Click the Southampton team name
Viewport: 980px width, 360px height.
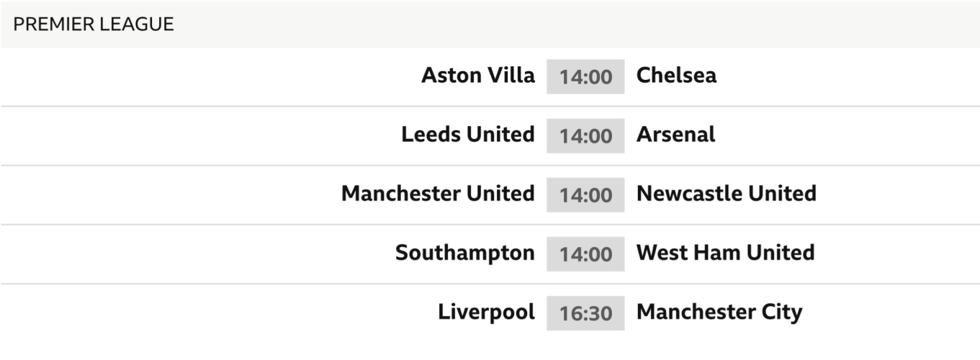(x=465, y=253)
